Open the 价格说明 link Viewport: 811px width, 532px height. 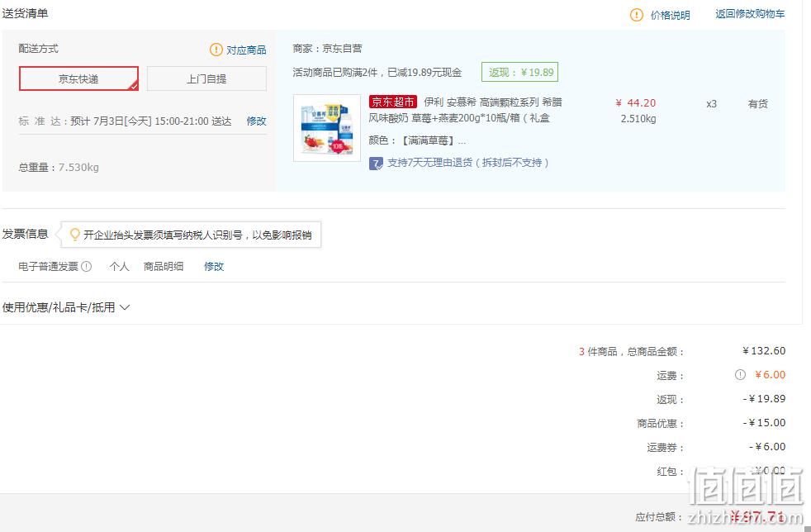[671, 16]
